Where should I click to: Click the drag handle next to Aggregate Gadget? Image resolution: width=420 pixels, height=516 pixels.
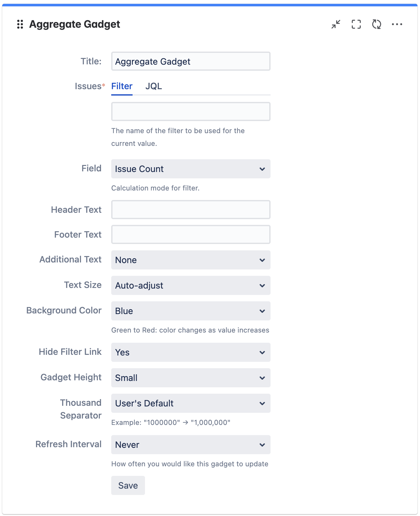pos(20,24)
